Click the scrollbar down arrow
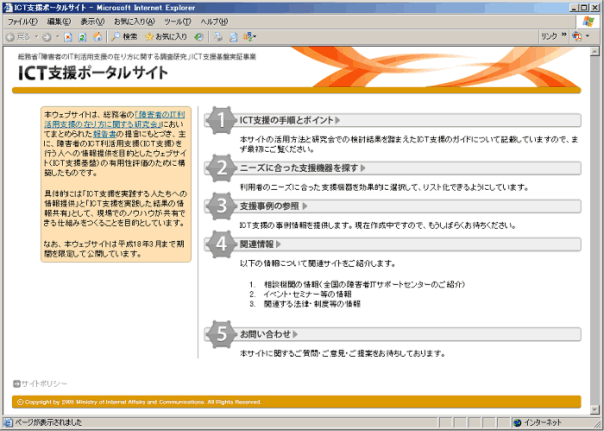The height and width of the screenshot is (431, 604). (x=595, y=410)
